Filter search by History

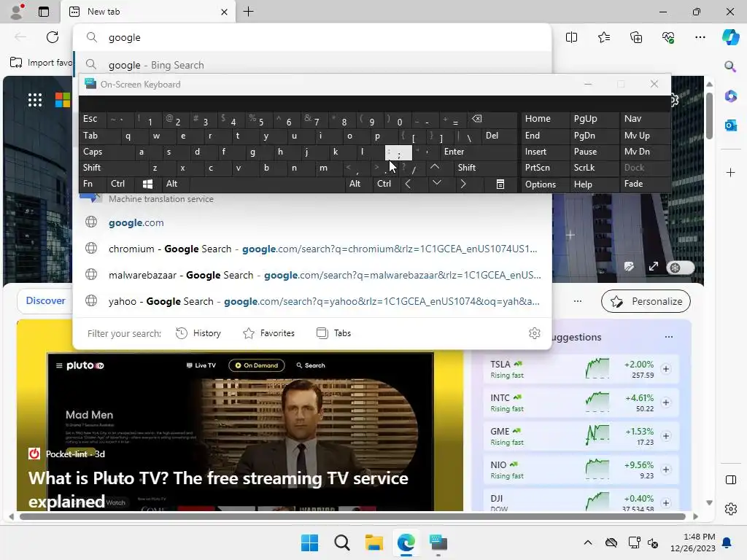198,333
